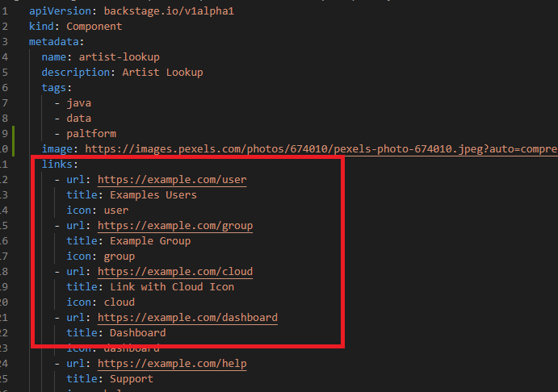Click line number 5 in the gutter
Image resolution: width=558 pixels, height=392 pixels.
(5, 72)
